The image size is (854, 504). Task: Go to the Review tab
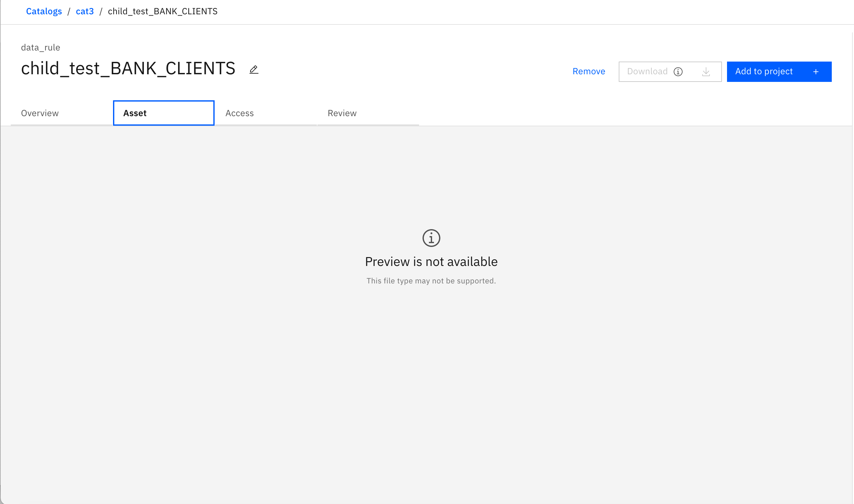click(x=342, y=113)
